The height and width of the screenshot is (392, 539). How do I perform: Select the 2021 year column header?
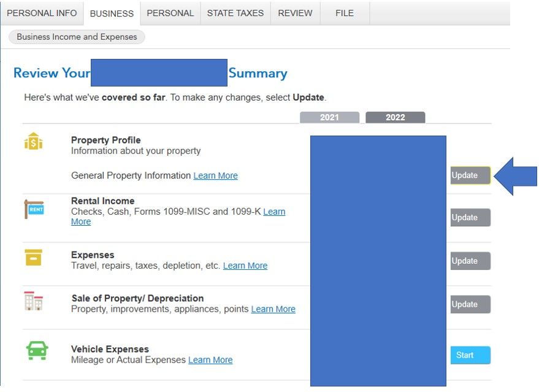(329, 117)
